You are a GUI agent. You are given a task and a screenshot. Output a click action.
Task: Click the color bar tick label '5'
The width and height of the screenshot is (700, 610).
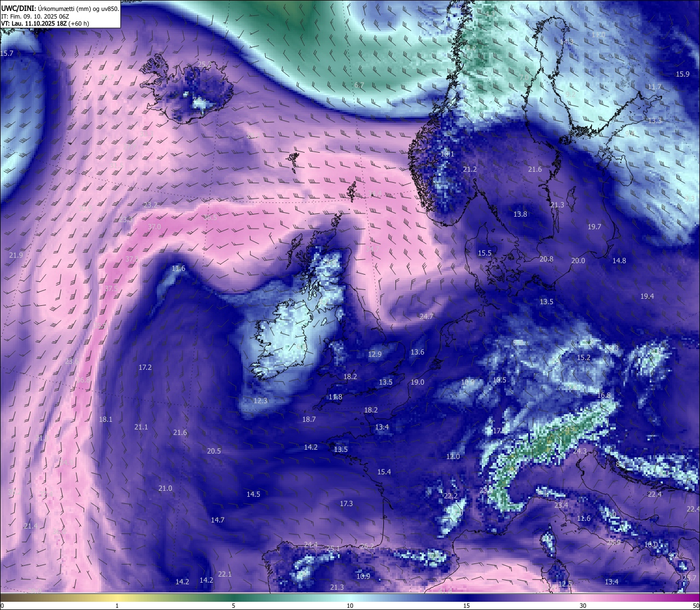pyautogui.click(x=234, y=606)
